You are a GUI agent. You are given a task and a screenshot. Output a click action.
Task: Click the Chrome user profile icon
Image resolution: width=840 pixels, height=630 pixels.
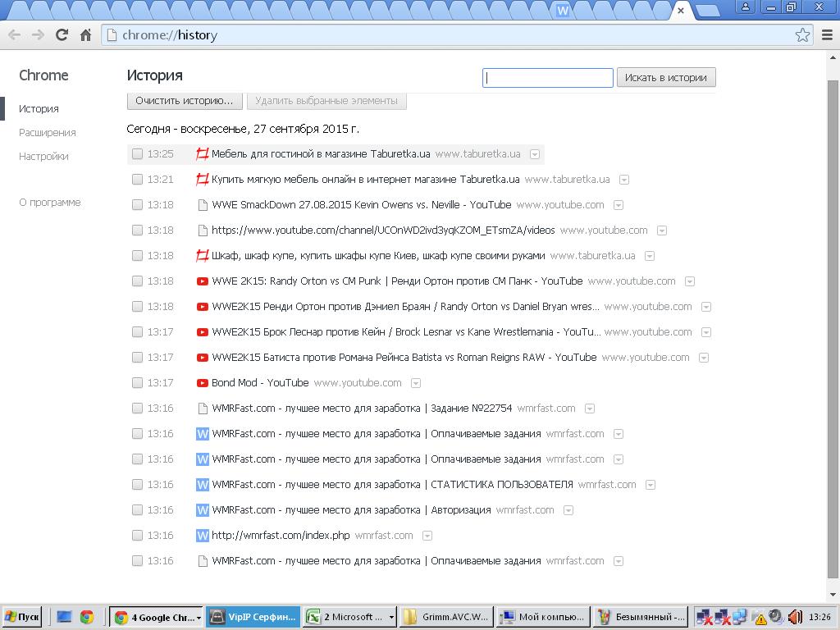(x=745, y=7)
